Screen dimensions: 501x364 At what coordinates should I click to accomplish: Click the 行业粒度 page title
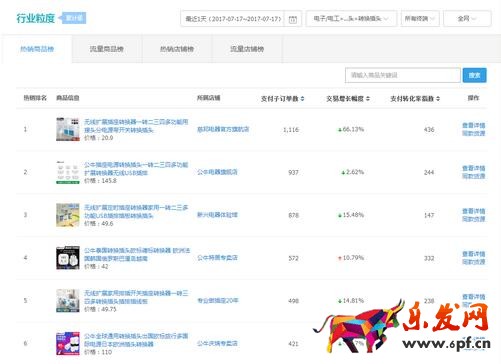(36, 18)
